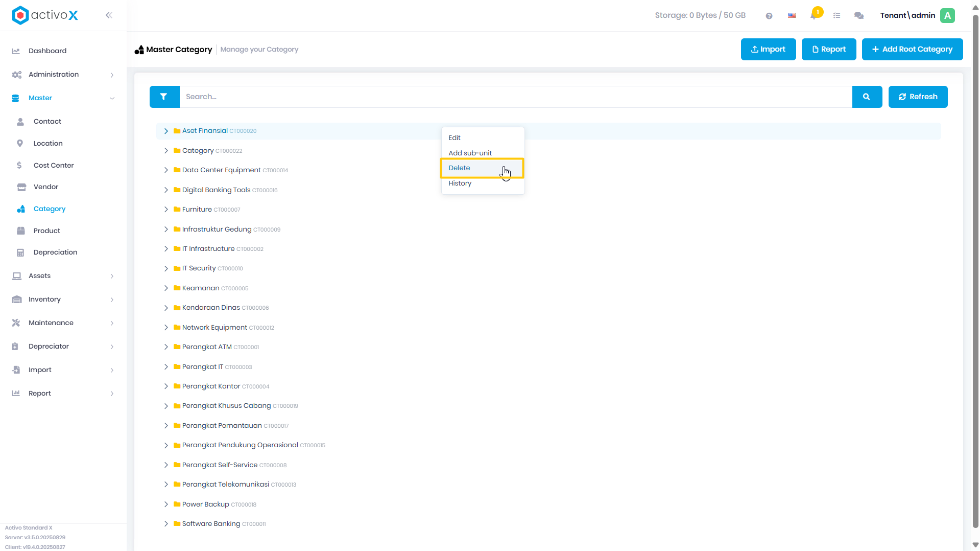
Task: Open the task list icon in header
Action: 836,16
